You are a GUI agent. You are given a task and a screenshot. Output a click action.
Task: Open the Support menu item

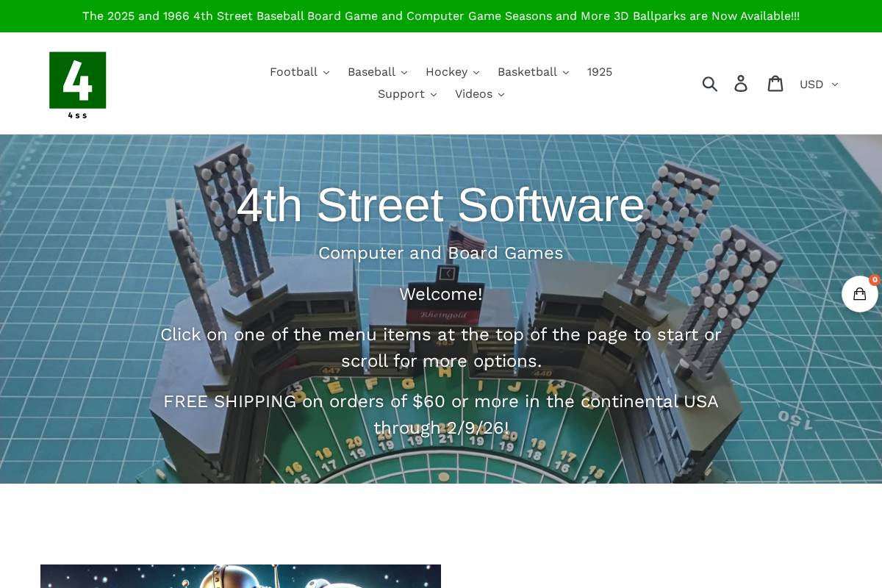coord(401,94)
